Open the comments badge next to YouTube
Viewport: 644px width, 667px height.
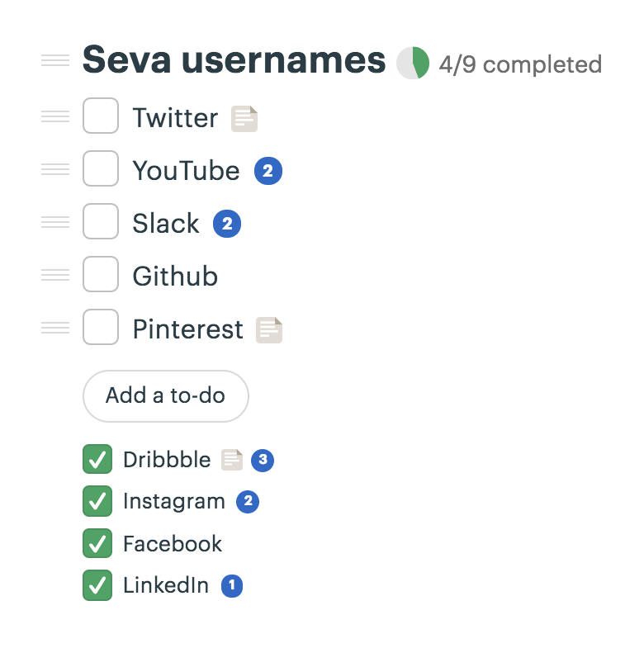pyautogui.click(x=268, y=172)
